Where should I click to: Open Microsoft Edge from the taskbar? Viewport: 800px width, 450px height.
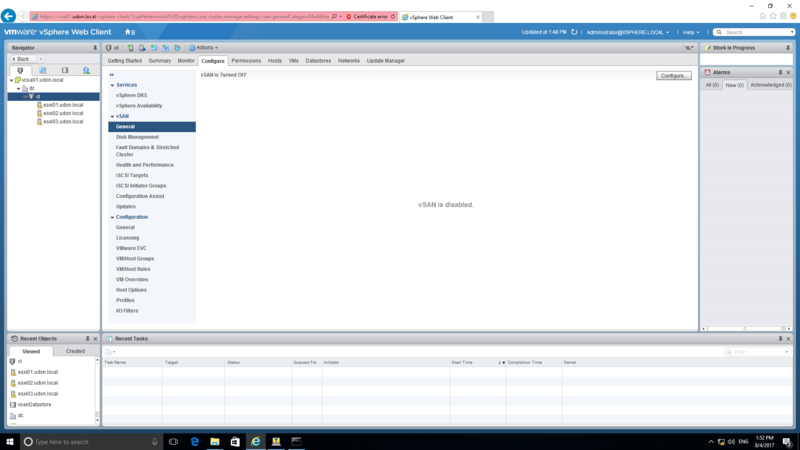194,442
